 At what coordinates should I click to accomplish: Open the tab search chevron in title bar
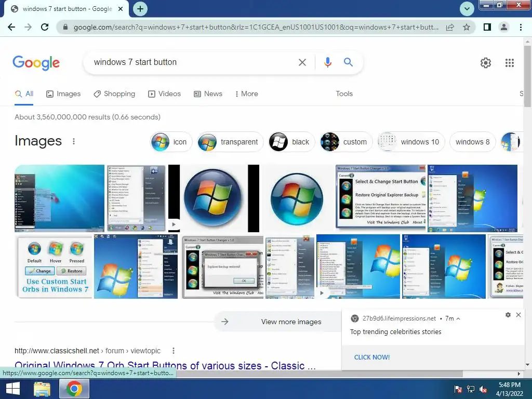[x=467, y=9]
